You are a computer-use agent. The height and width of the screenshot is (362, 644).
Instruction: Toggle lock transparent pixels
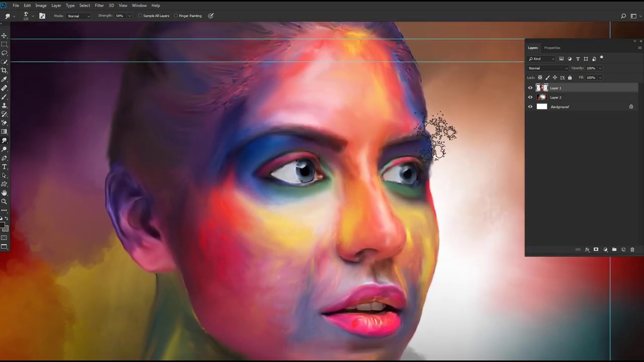coord(540,77)
